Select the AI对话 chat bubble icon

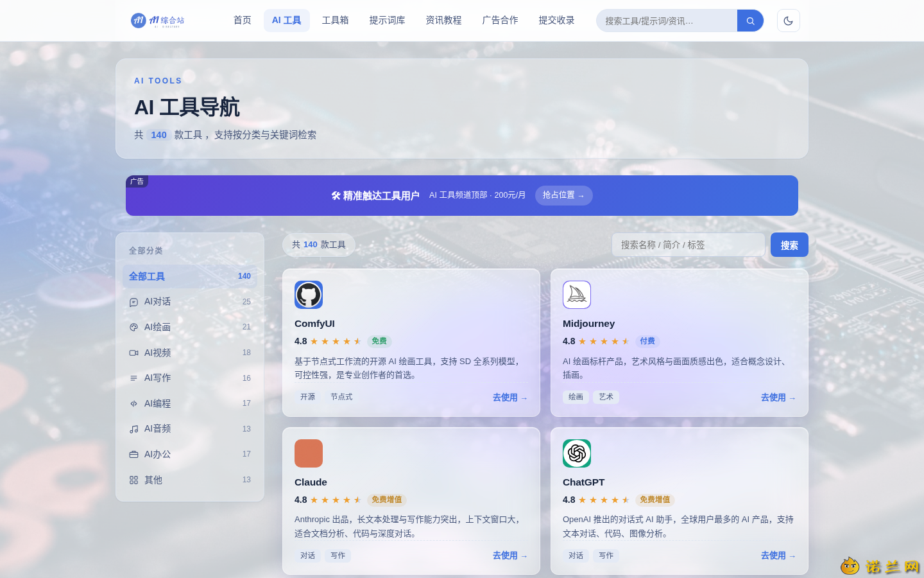click(133, 302)
